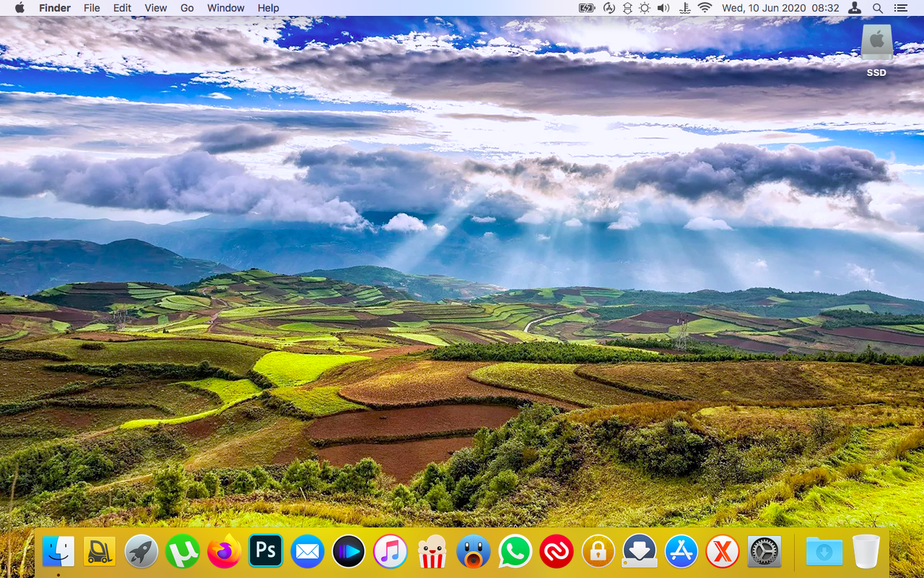Open Notification Center list icon

click(900, 8)
